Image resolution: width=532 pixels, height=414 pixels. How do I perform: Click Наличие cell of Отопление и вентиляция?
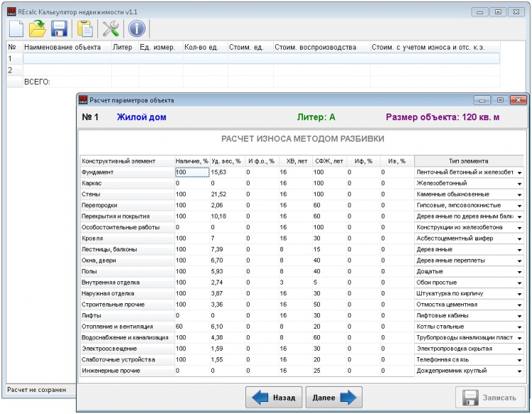[x=192, y=327]
